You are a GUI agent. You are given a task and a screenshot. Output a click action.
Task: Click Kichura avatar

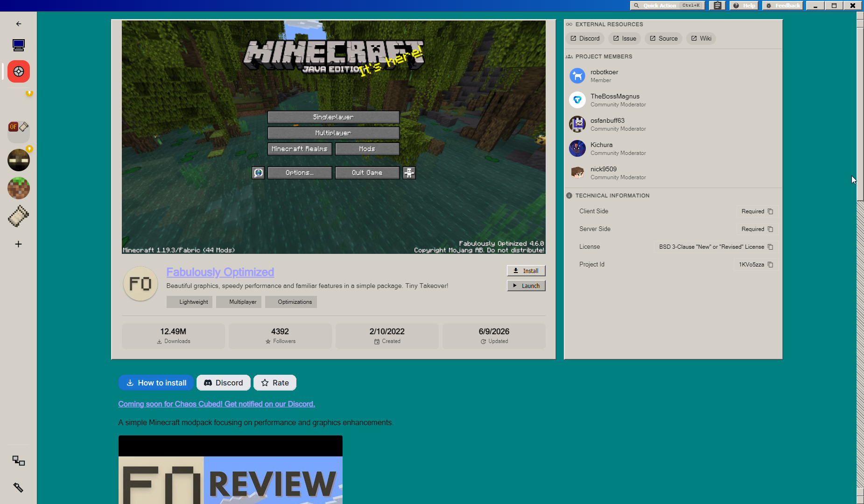577,148
